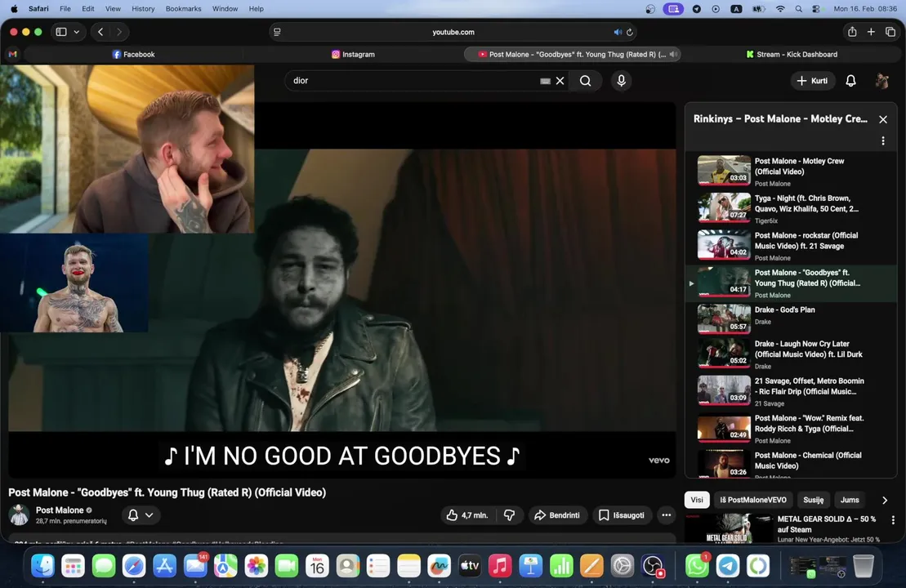Open sidebar options dropdown chevron
The image size is (906, 588).
76,33
